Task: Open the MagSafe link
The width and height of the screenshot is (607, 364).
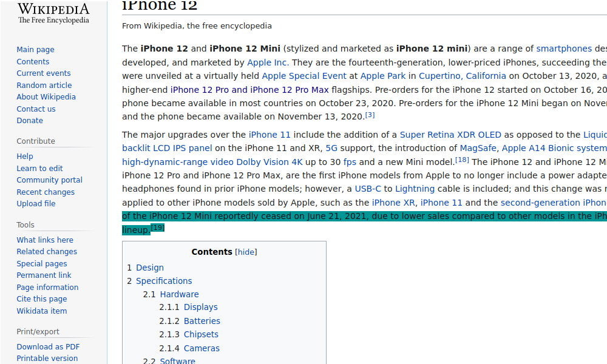Action: [478, 148]
